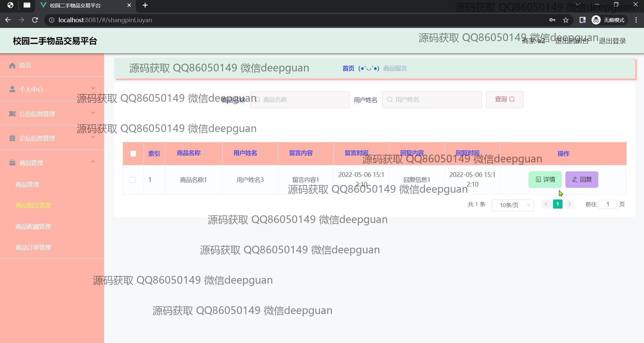This screenshot has width=644, height=343.
Task: Click the 共 1 条 total count text
Action: [476, 205]
